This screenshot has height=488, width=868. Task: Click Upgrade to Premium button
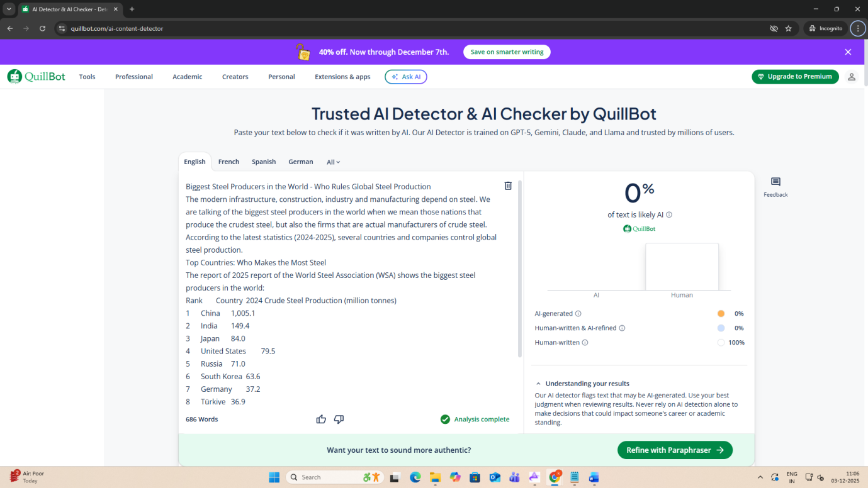pos(794,77)
